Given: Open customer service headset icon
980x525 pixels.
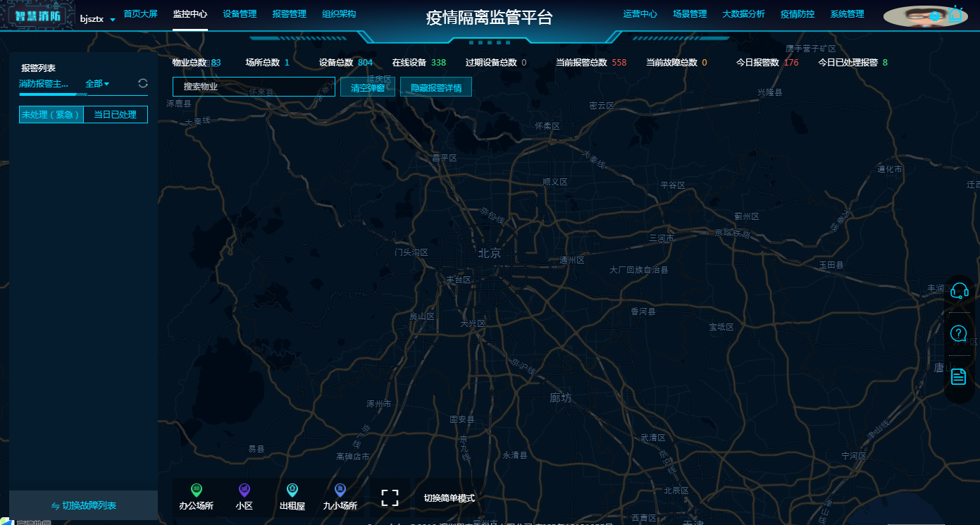Looking at the screenshot, I should (959, 290).
